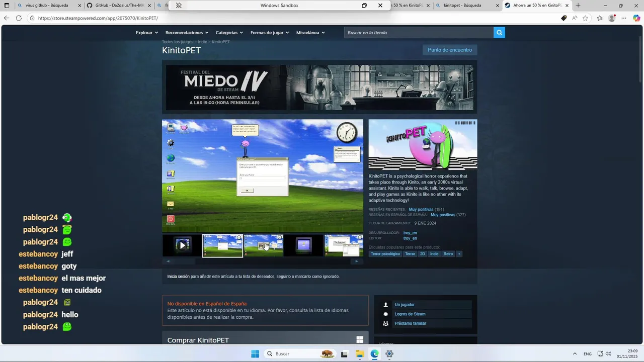Open the Windows Start menu
The width and height of the screenshot is (644, 362).
pyautogui.click(x=255, y=353)
